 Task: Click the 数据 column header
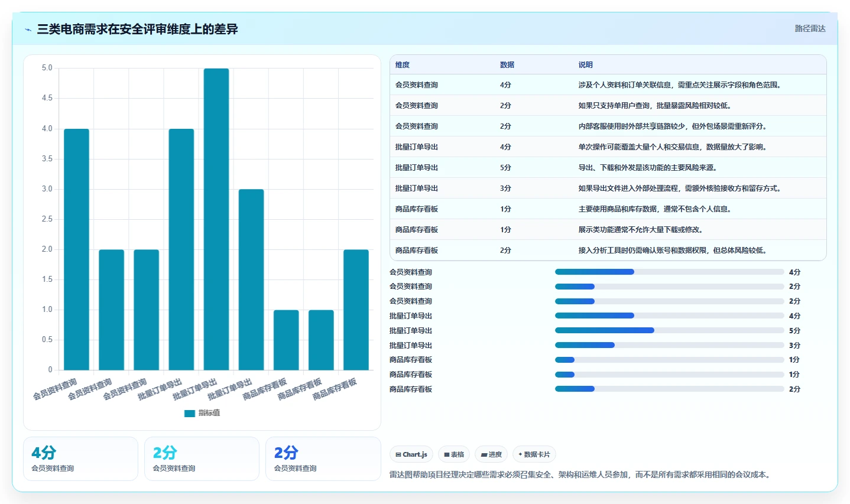point(507,65)
